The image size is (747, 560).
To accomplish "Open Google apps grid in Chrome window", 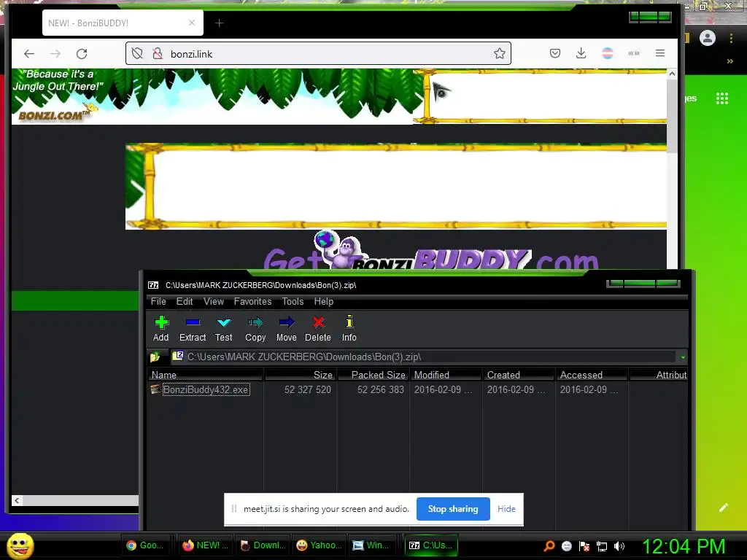I will click(x=722, y=98).
